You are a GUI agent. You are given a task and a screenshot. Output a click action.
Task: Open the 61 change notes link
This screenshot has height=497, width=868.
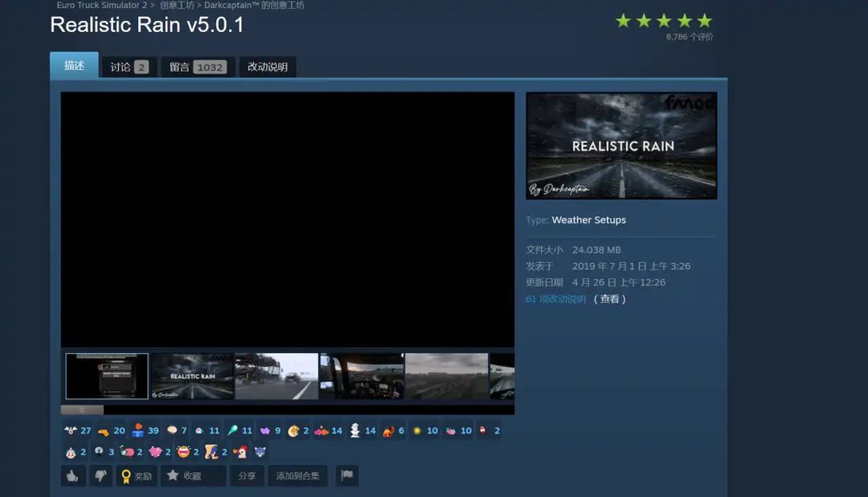[555, 299]
